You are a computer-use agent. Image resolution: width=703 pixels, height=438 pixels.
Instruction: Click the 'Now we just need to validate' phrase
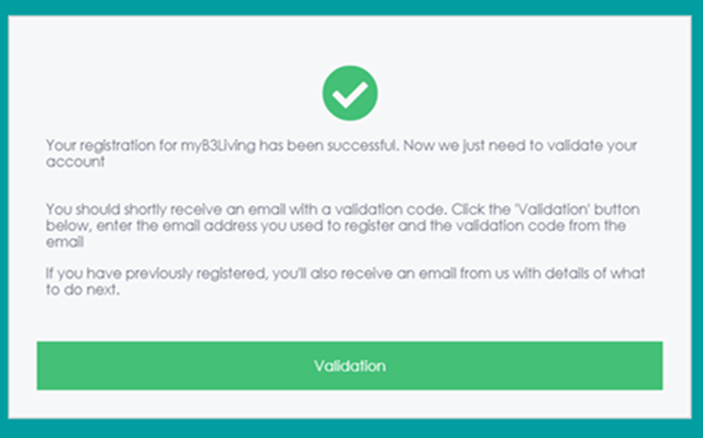(x=503, y=146)
